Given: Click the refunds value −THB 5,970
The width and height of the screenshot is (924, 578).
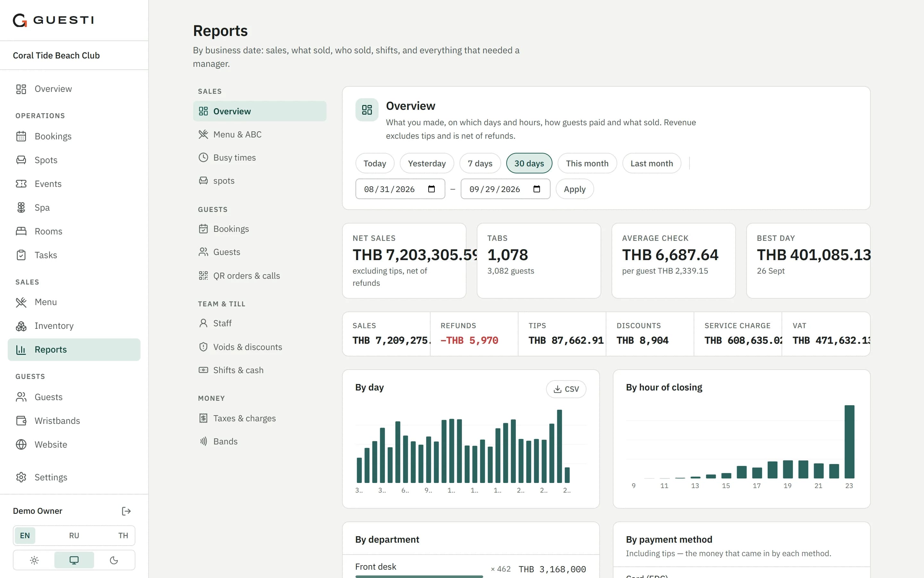Looking at the screenshot, I should [x=469, y=340].
